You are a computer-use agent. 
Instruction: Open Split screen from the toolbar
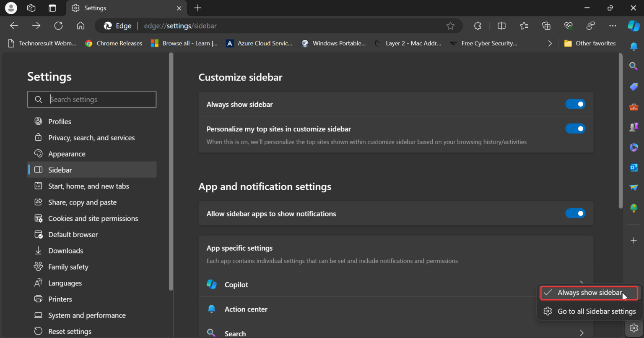point(501,26)
